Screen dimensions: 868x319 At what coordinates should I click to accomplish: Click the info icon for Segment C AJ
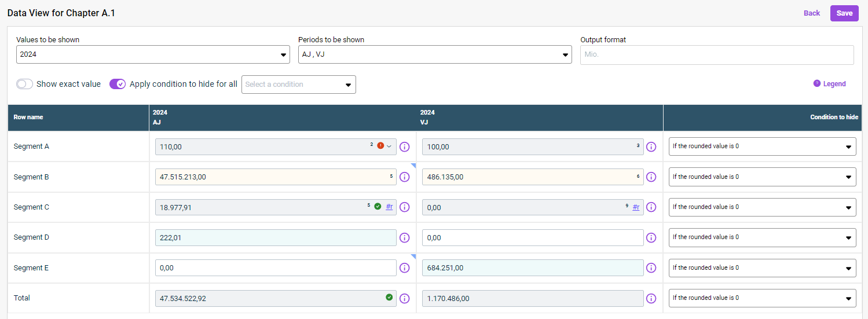[x=405, y=207]
